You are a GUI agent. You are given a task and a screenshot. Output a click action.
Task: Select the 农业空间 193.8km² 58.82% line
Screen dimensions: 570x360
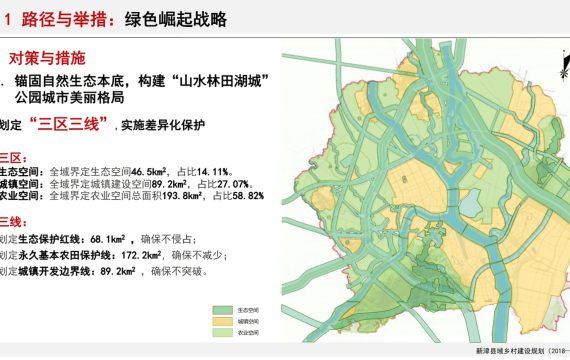tap(132, 196)
